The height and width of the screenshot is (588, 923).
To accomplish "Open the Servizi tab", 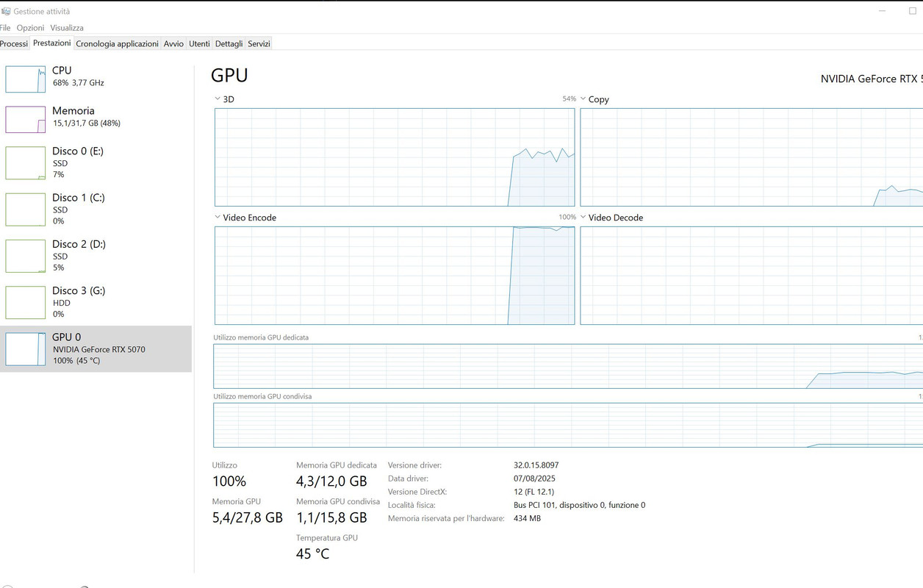I will pos(259,44).
